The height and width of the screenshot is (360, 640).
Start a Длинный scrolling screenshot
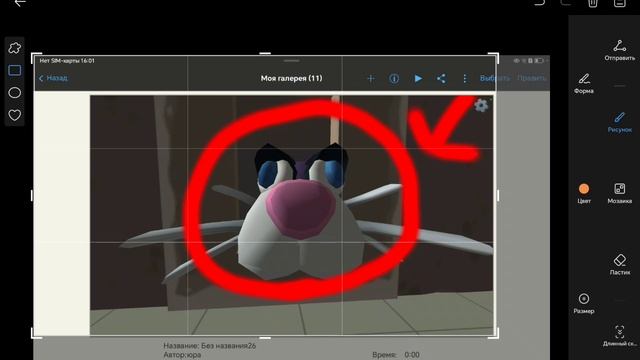click(620, 336)
